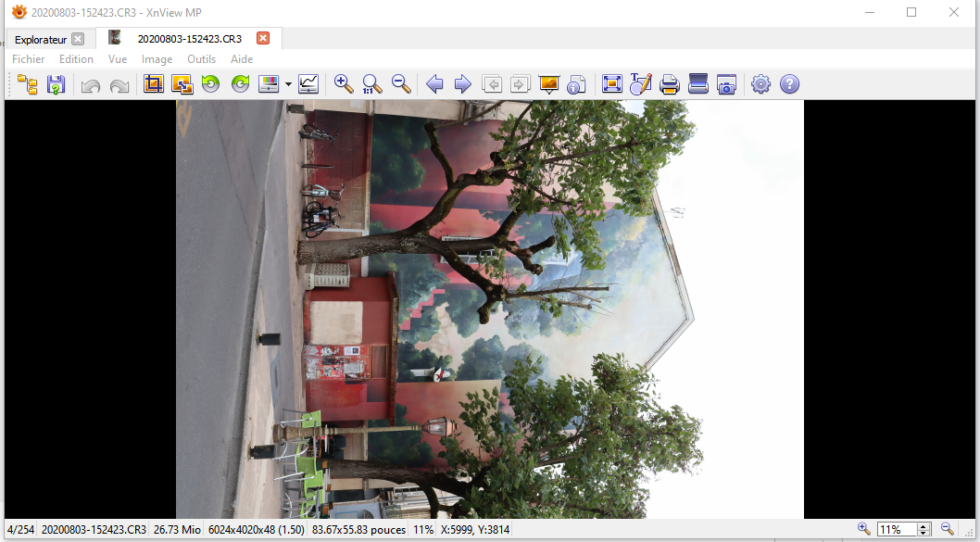Open Settings gear icon
The image size is (980, 542).
[760, 83]
